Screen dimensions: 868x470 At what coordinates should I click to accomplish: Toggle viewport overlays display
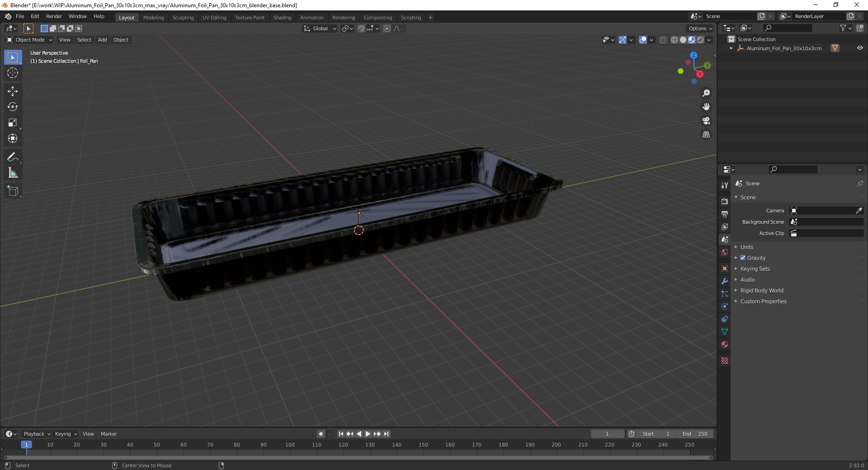pyautogui.click(x=643, y=40)
